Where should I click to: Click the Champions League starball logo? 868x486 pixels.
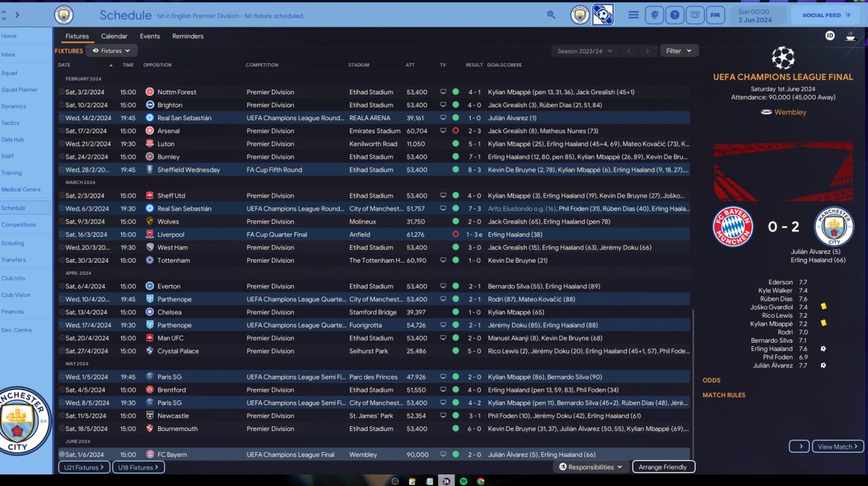(783, 58)
